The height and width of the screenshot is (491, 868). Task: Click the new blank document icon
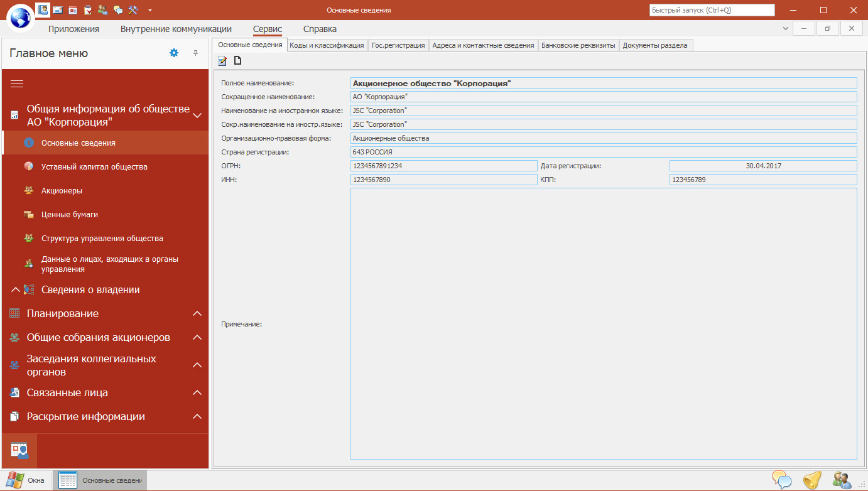click(x=237, y=61)
